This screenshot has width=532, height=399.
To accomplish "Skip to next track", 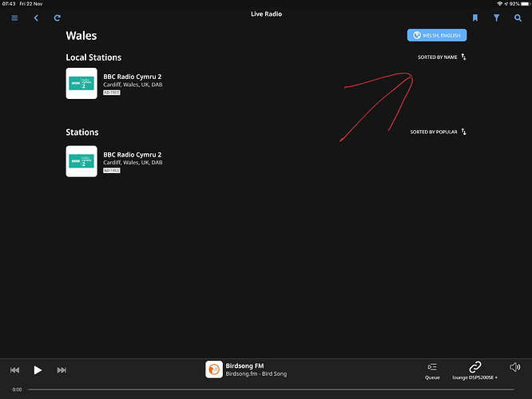I will coord(62,369).
